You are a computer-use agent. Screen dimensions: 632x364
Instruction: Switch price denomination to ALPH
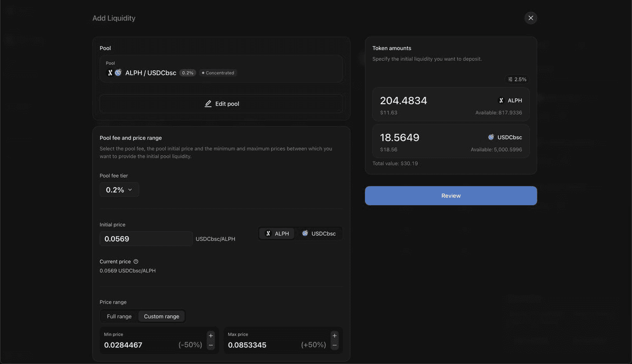(x=276, y=233)
